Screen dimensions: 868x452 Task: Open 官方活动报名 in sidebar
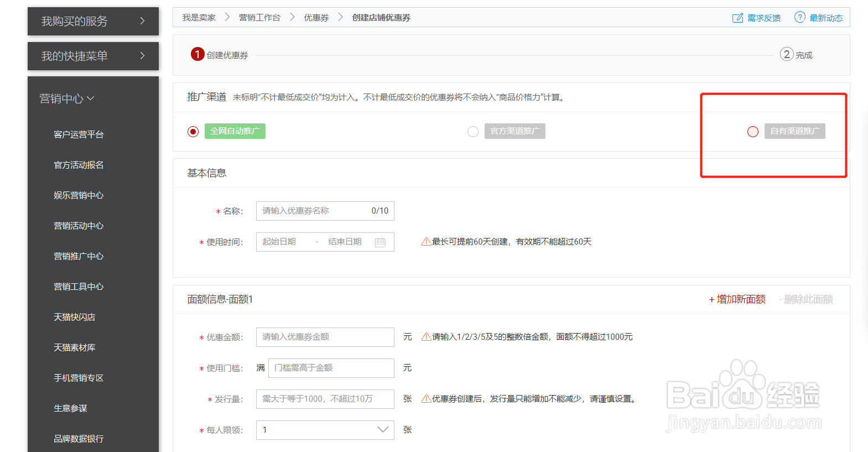[x=79, y=165]
